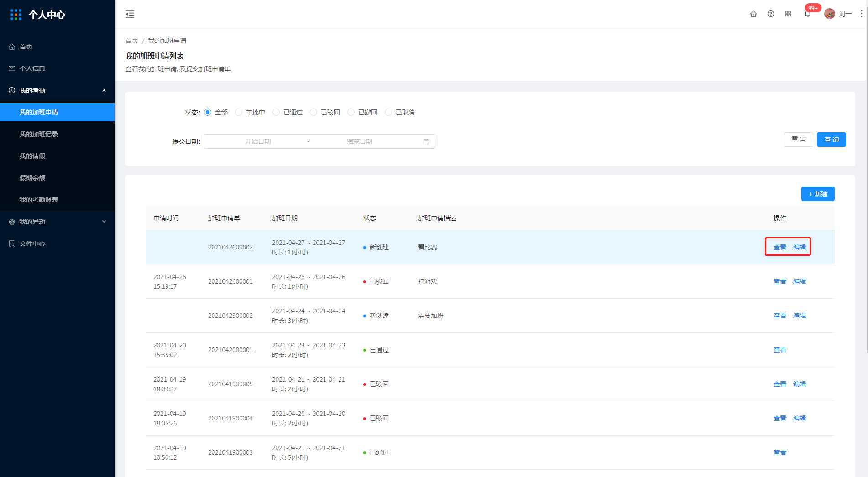Screen dimensions: 868x477
Task: Click the 结束日期 end date field
Action: click(x=359, y=141)
